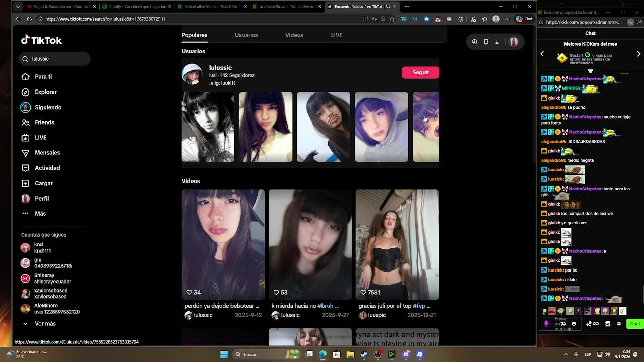This screenshot has width=644, height=362.
Task: Open Kick chat settings gear
Action: [619, 324]
